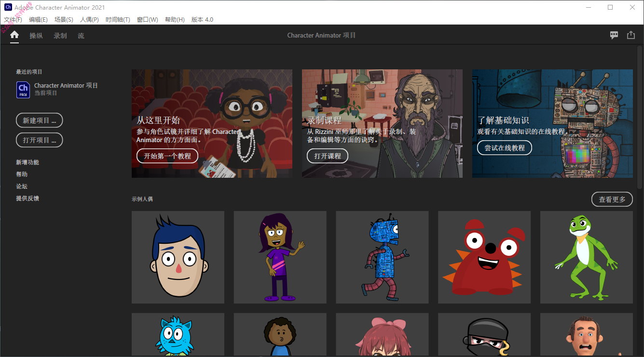Open the 新增功能 link
Screen dimensions: 644x357
[x=27, y=162]
